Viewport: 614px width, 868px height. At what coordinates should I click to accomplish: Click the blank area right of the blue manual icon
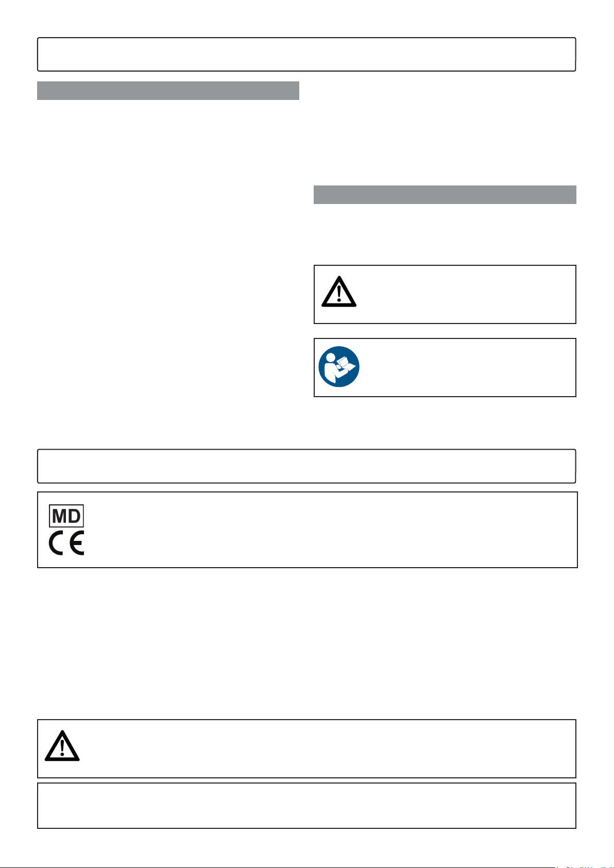click(x=466, y=367)
